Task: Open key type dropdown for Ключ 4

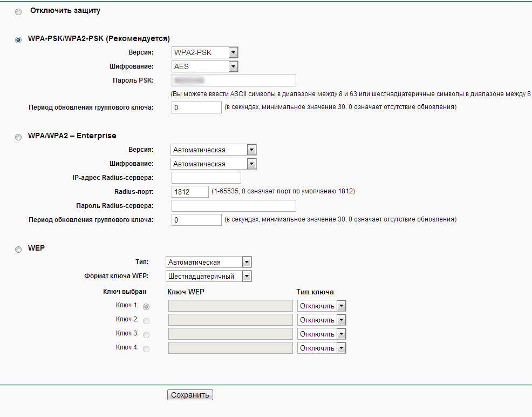Action: pos(322,348)
